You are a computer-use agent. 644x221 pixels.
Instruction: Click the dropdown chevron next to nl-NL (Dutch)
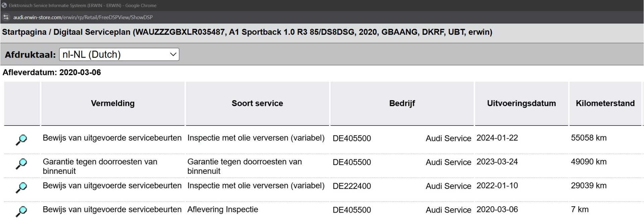[x=173, y=54]
